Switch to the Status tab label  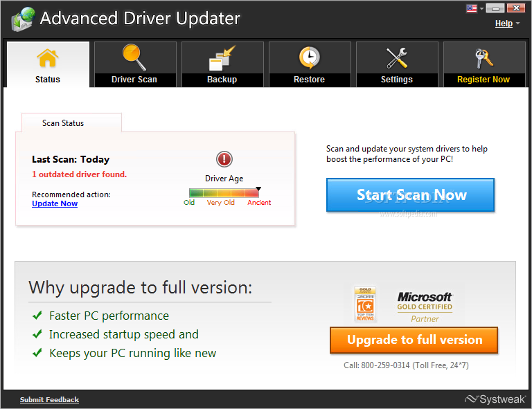pyautogui.click(x=48, y=80)
